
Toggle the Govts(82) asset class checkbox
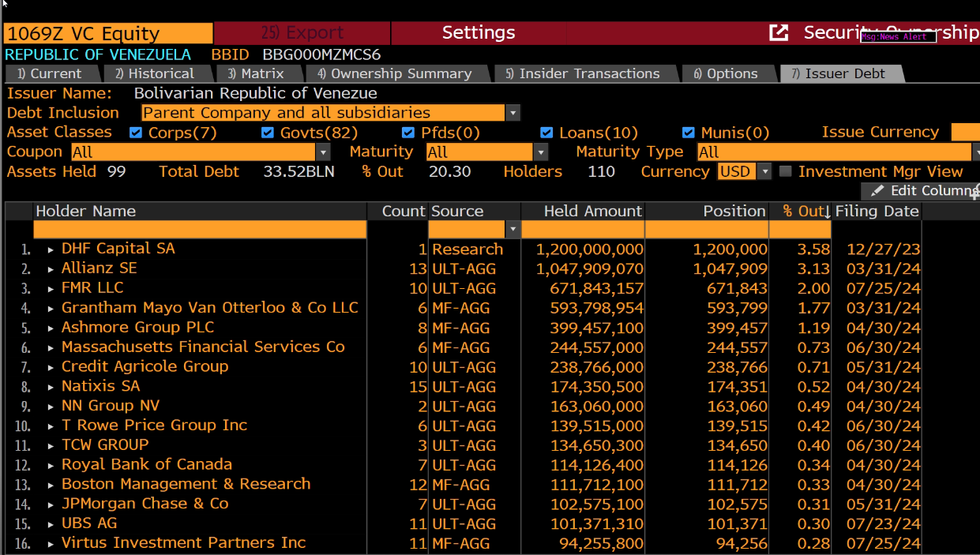click(x=268, y=133)
